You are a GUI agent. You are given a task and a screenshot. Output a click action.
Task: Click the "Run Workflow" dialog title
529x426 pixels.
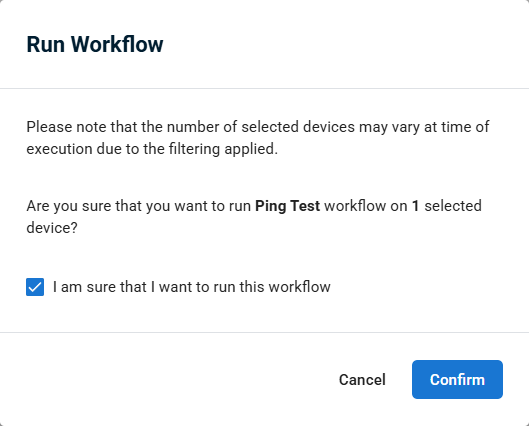(95, 44)
